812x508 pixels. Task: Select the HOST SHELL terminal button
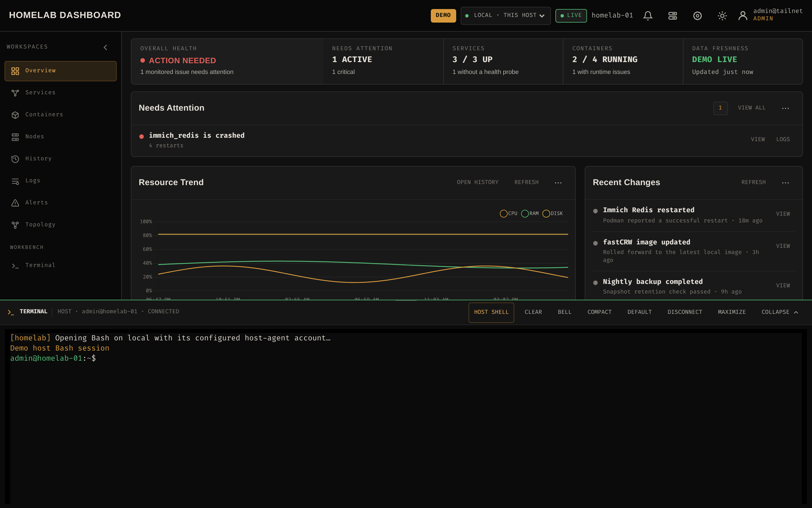(x=491, y=312)
